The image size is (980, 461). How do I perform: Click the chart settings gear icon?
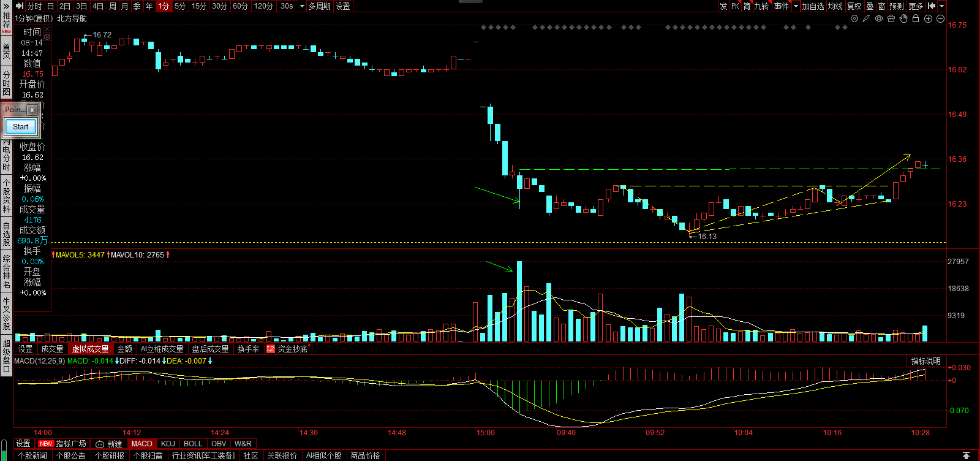pos(854,18)
